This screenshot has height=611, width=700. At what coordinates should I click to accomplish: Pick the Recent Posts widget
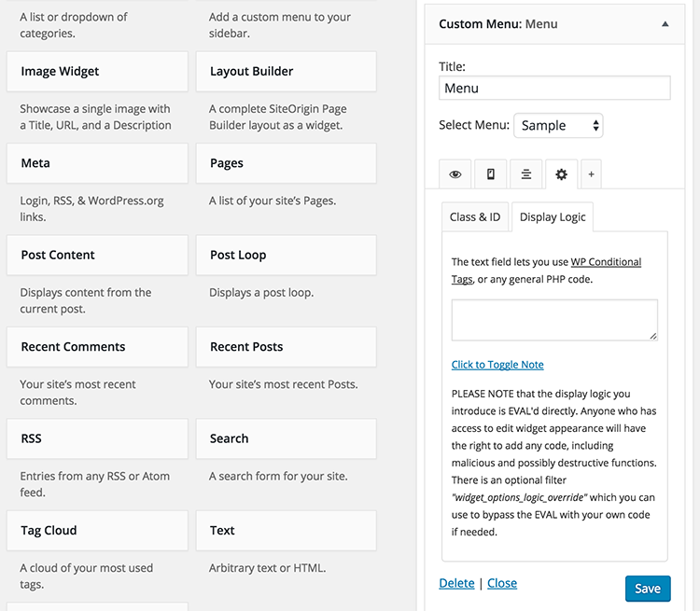pos(286,347)
